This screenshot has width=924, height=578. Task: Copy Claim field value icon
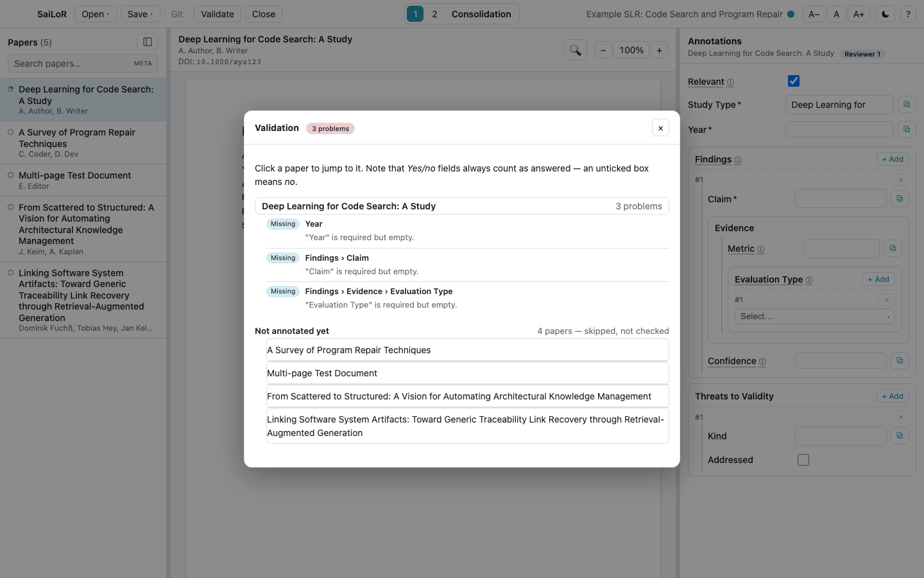point(900,199)
